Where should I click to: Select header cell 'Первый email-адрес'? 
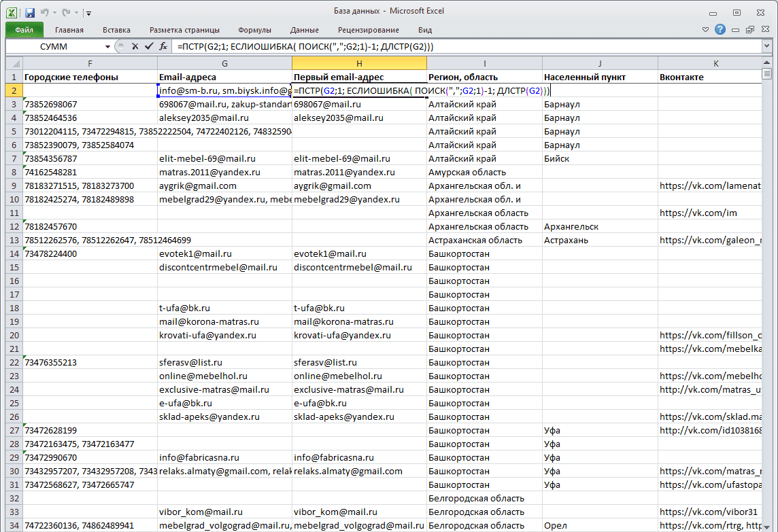(359, 77)
